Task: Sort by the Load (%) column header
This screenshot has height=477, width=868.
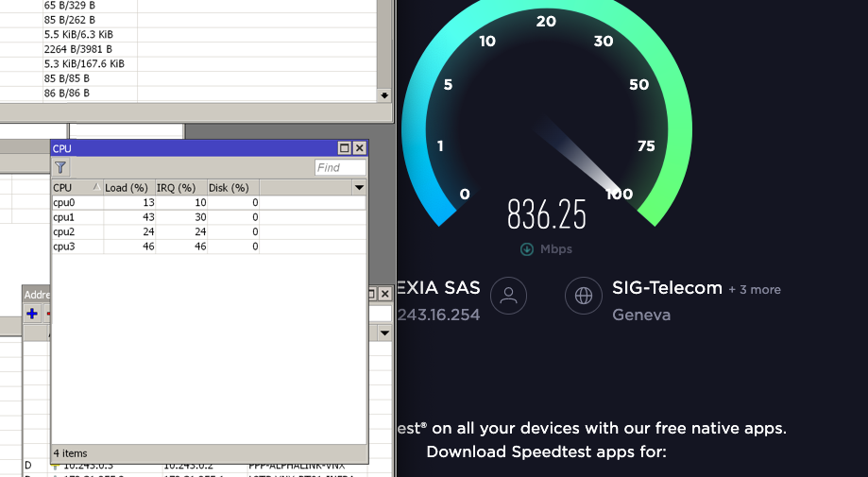Action: [129, 188]
